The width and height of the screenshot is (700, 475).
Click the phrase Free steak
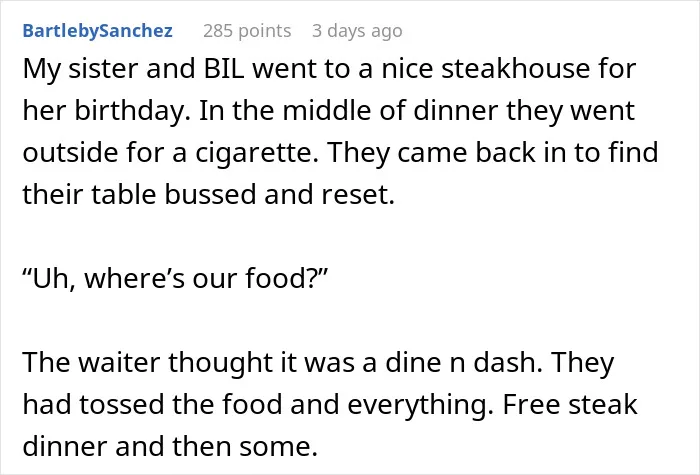(x=570, y=404)
